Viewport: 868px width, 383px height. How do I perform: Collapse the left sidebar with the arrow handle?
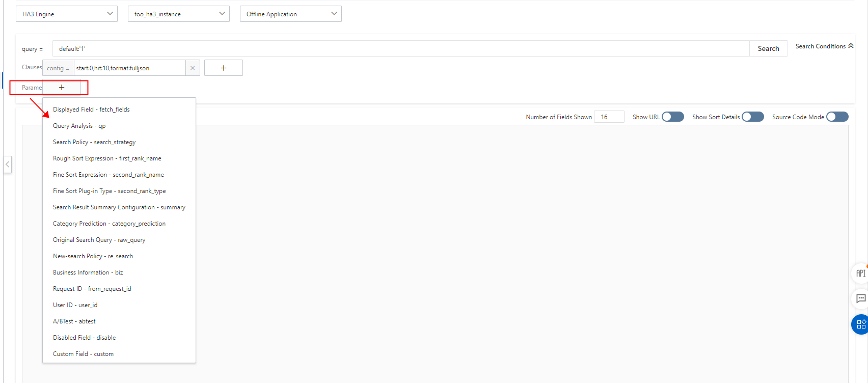[7, 165]
